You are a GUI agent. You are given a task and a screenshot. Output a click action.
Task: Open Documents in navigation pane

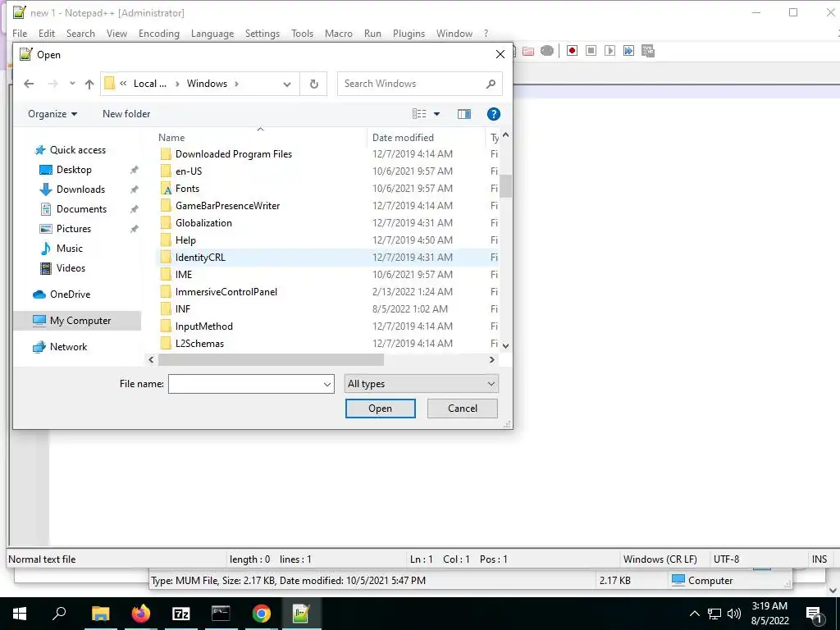click(81, 209)
